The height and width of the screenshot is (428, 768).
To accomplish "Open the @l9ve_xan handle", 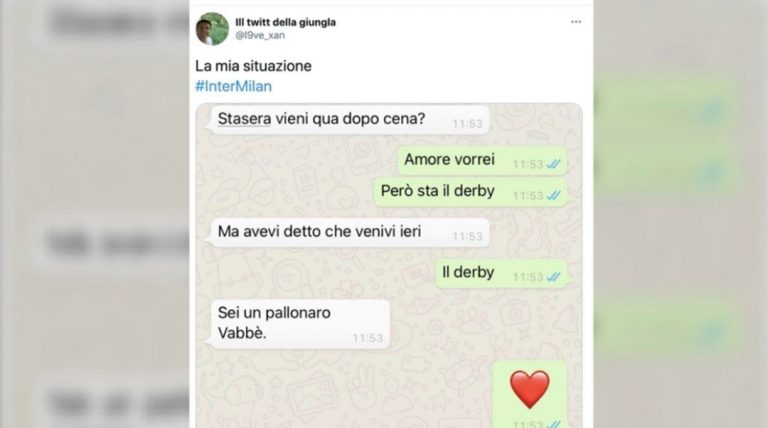I will (x=260, y=35).
